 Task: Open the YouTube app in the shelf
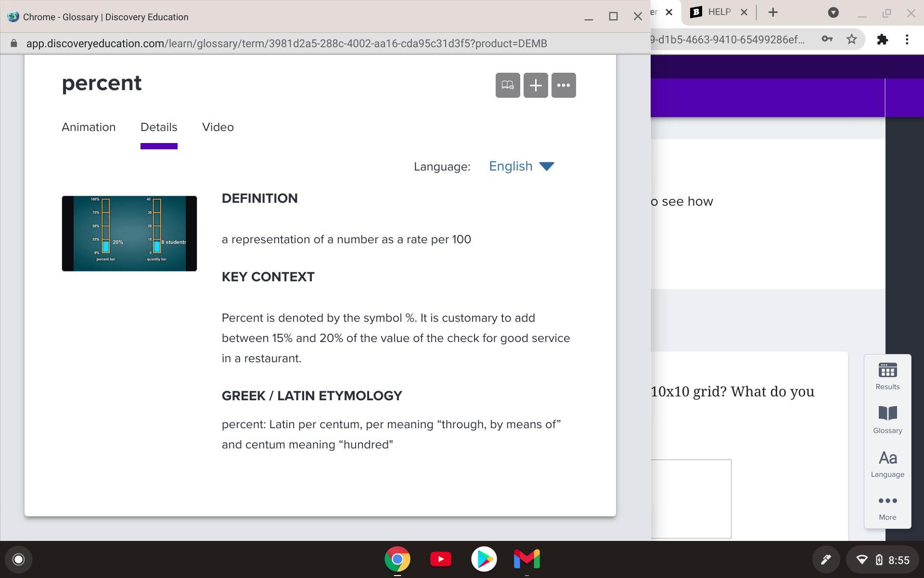440,559
